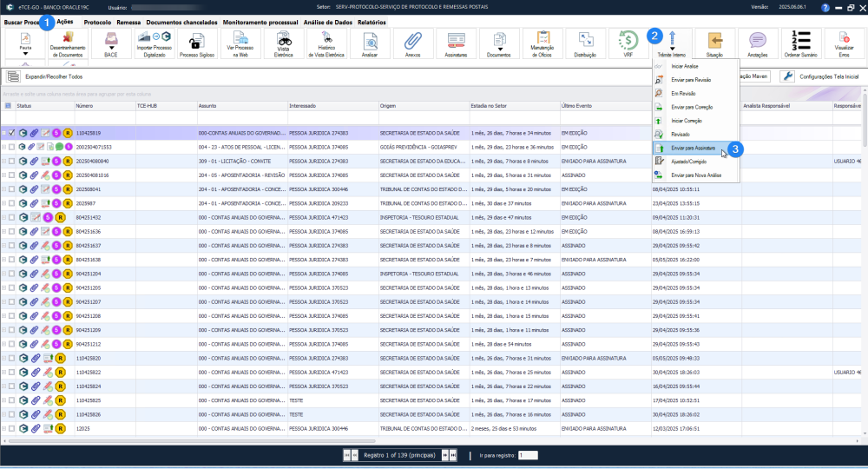The height and width of the screenshot is (469, 868).
Task: Open Manutenção de Ofícios tool
Action: [x=542, y=43]
